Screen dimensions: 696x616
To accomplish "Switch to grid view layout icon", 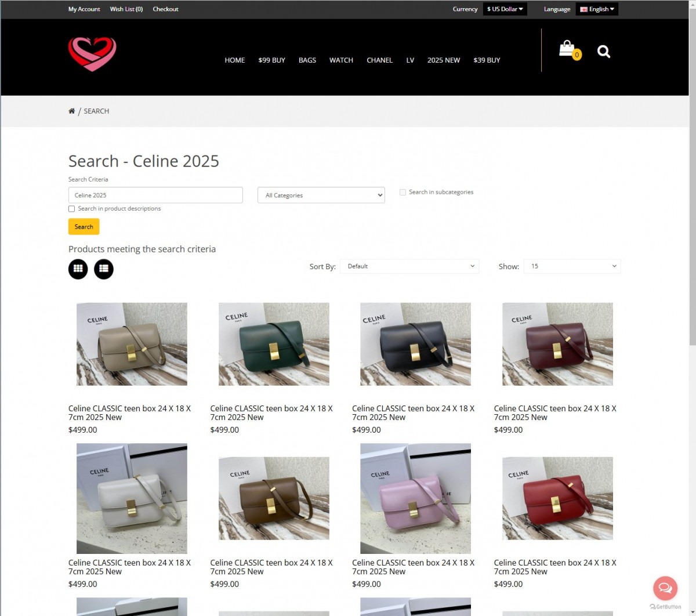I will tap(78, 269).
